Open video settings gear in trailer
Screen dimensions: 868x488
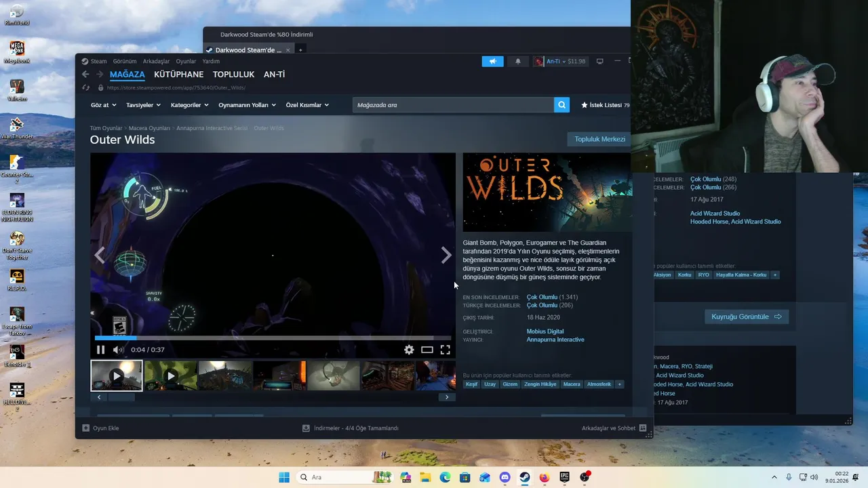409,350
